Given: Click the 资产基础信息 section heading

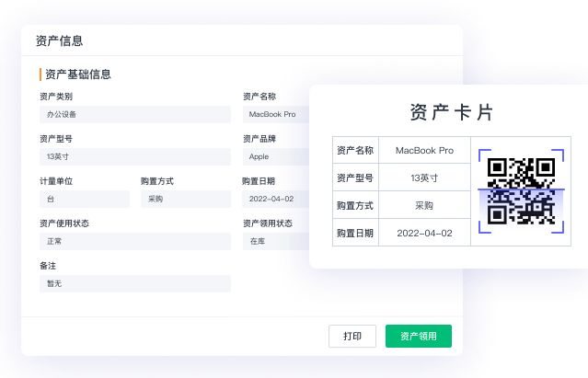Looking at the screenshot, I should [x=78, y=74].
